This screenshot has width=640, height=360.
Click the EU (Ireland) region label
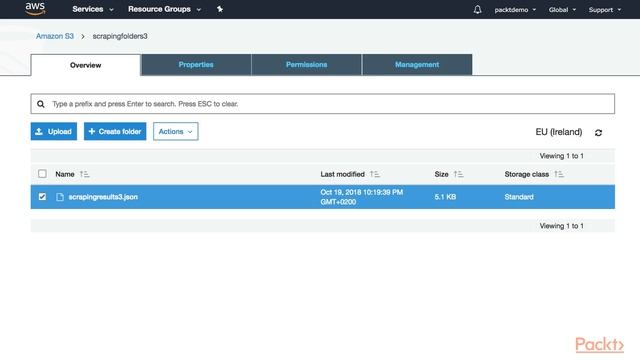[559, 132]
